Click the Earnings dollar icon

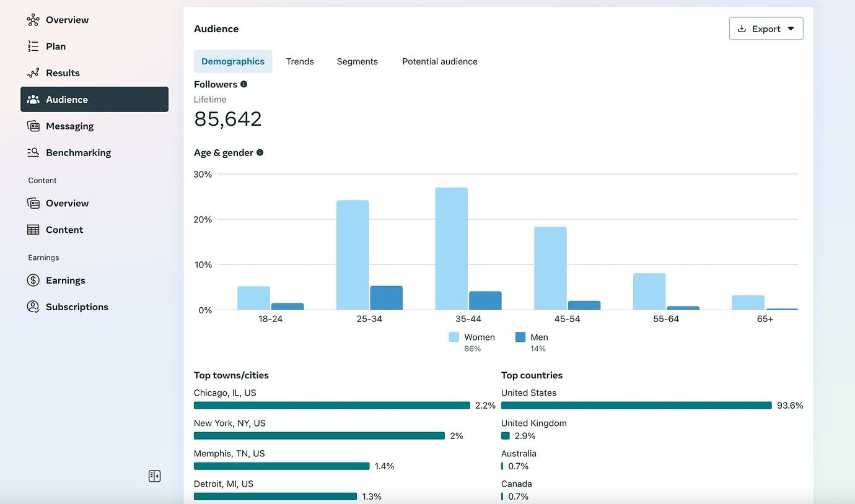33,280
